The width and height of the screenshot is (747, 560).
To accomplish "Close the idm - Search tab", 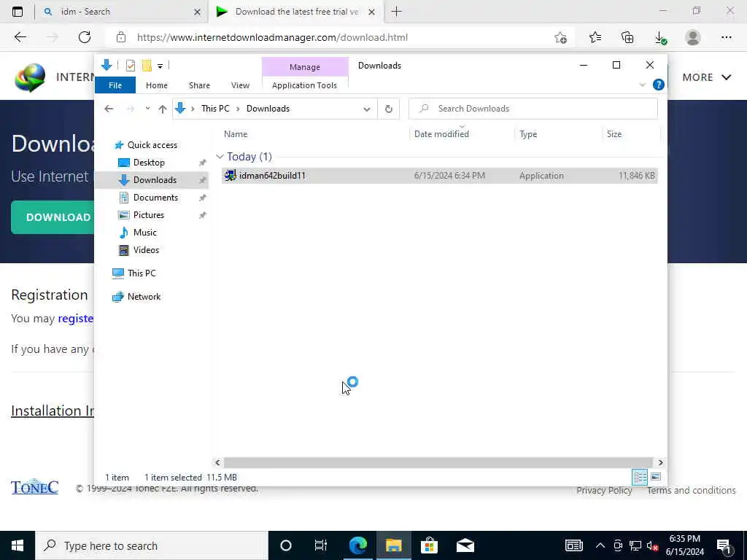I will coord(197,12).
